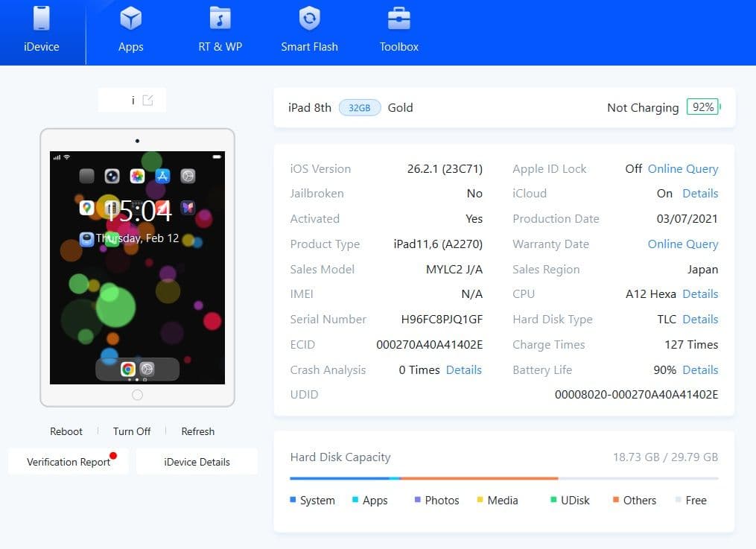This screenshot has width=756, height=549.
Task: Switch to the Apps section
Action: coord(130,30)
